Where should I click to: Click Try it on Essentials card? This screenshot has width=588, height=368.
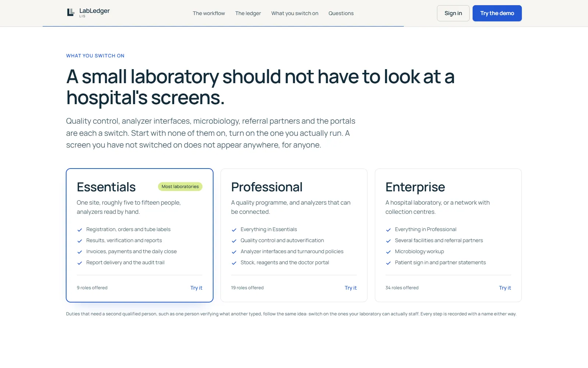click(196, 288)
